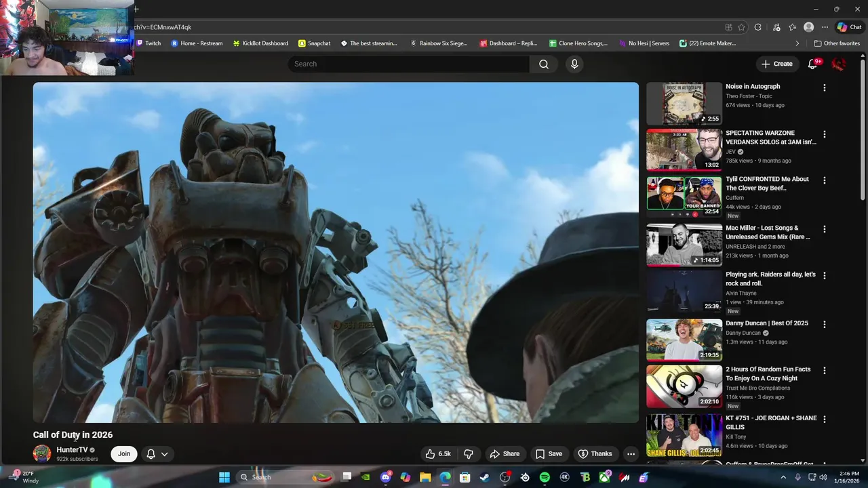Click the video player to pause playback
Viewport: 868px width, 488px height.
point(336,252)
